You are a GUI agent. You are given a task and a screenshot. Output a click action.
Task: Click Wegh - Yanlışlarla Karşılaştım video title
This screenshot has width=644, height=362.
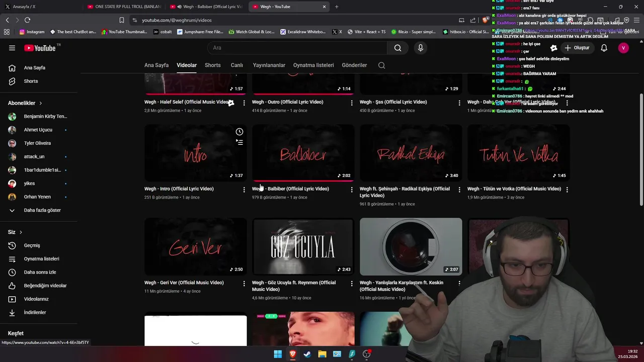click(401, 286)
